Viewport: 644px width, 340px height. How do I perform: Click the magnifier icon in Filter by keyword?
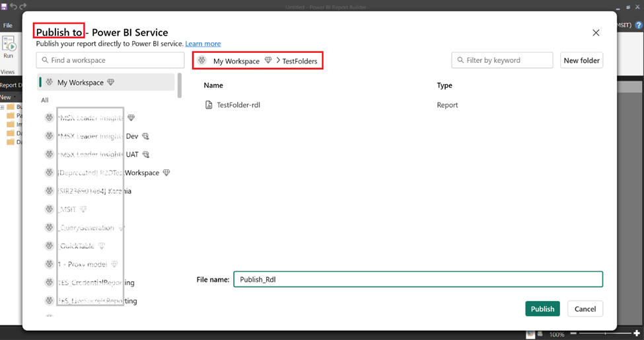click(x=460, y=60)
